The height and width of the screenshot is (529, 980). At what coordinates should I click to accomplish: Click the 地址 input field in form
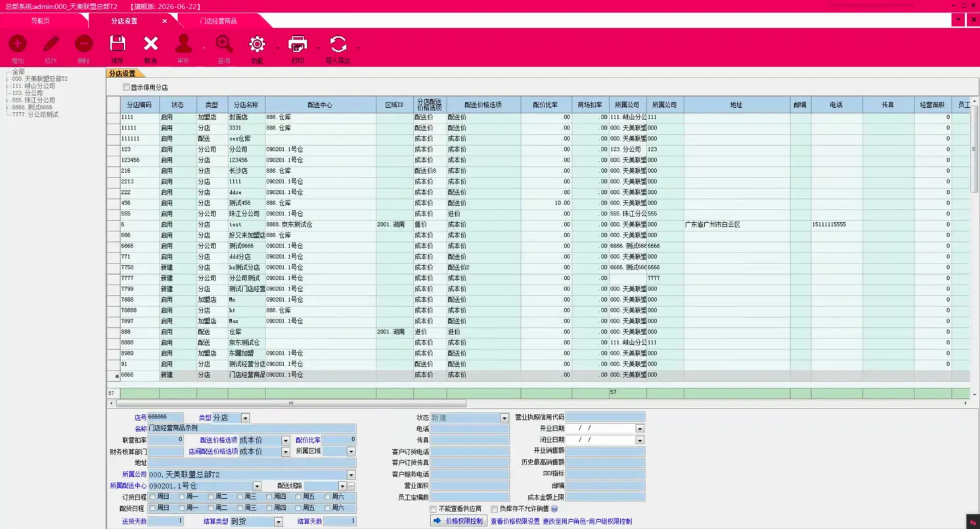[252, 463]
